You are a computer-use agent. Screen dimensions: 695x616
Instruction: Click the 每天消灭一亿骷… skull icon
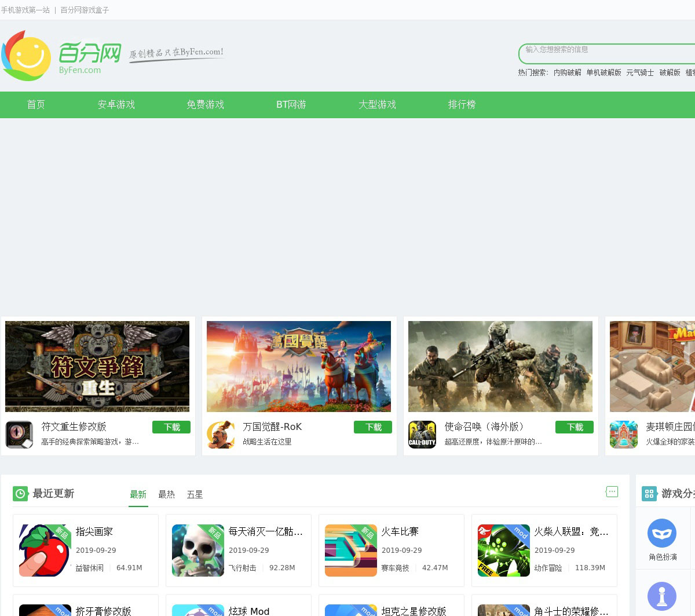pos(198,551)
